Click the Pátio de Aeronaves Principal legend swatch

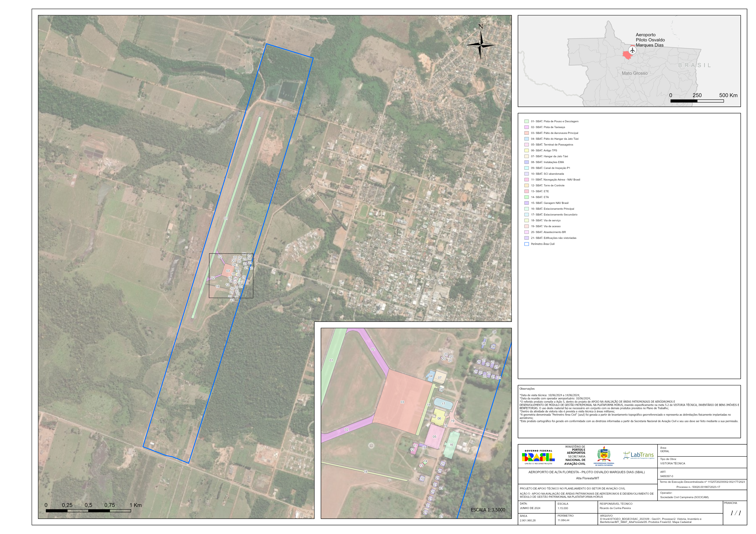tap(526, 133)
